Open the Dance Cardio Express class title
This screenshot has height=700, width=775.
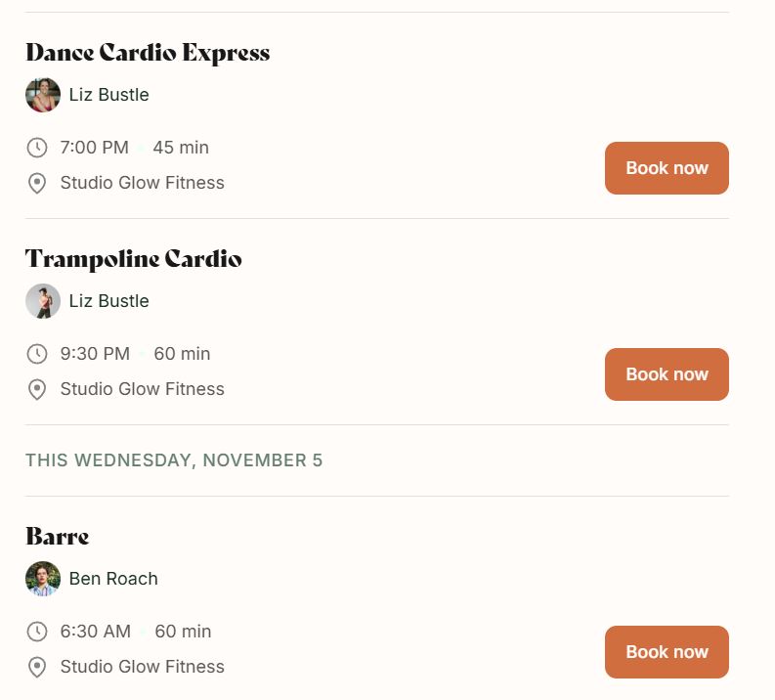(x=148, y=53)
